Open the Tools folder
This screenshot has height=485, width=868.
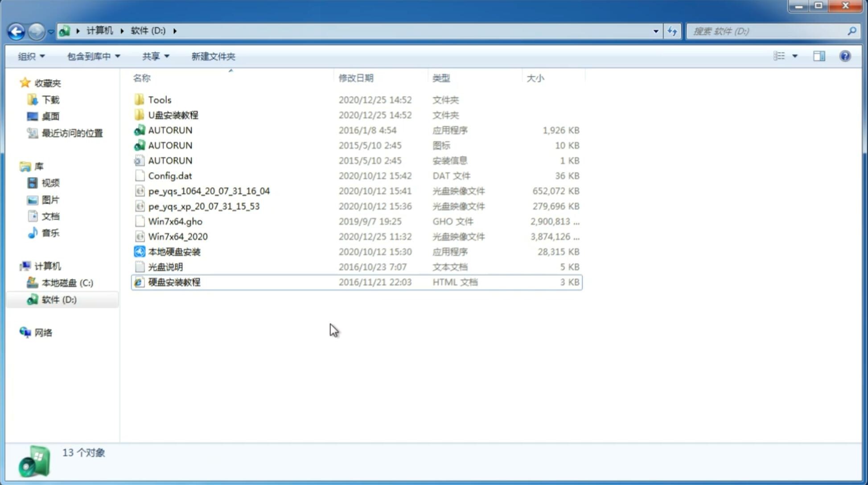point(159,99)
